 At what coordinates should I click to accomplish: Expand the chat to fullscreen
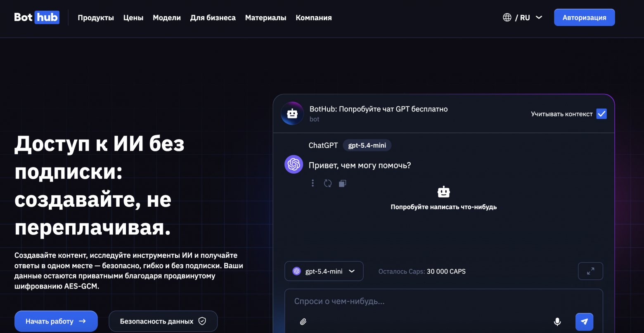point(590,271)
